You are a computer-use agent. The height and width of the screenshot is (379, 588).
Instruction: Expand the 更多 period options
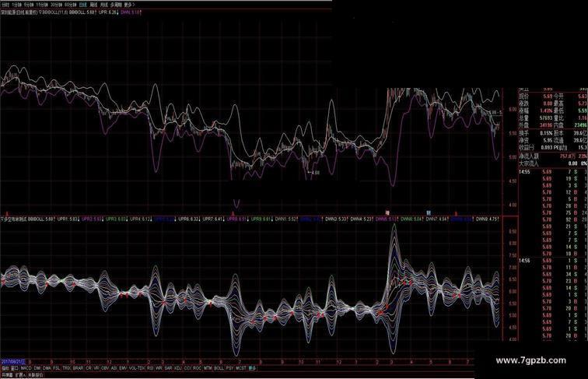(x=129, y=5)
